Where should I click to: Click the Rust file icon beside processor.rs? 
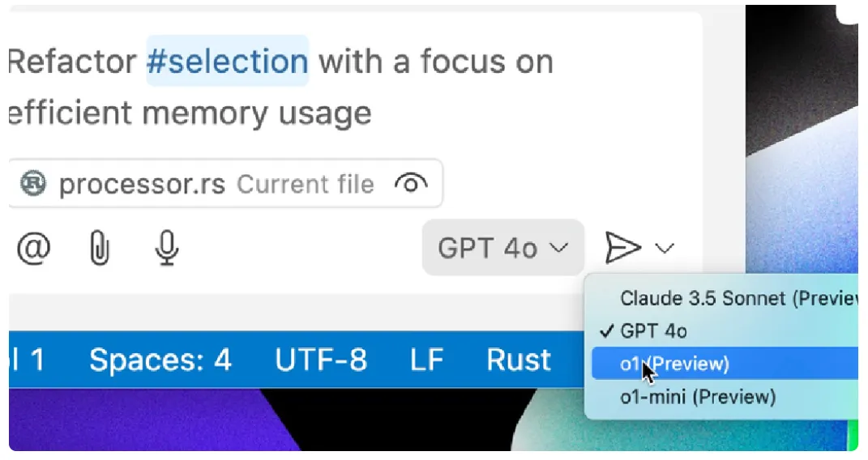(x=33, y=184)
